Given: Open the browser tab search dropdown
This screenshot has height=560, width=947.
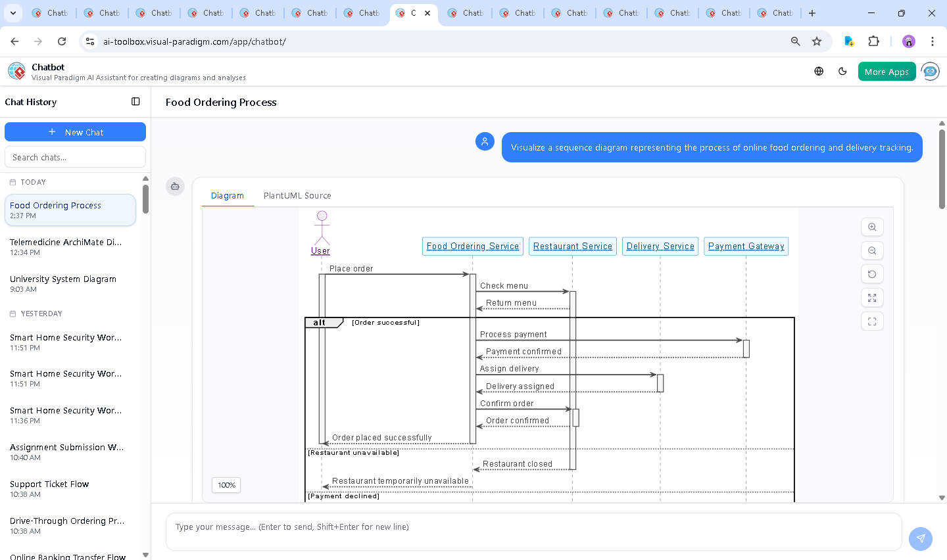Looking at the screenshot, I should click(x=13, y=13).
